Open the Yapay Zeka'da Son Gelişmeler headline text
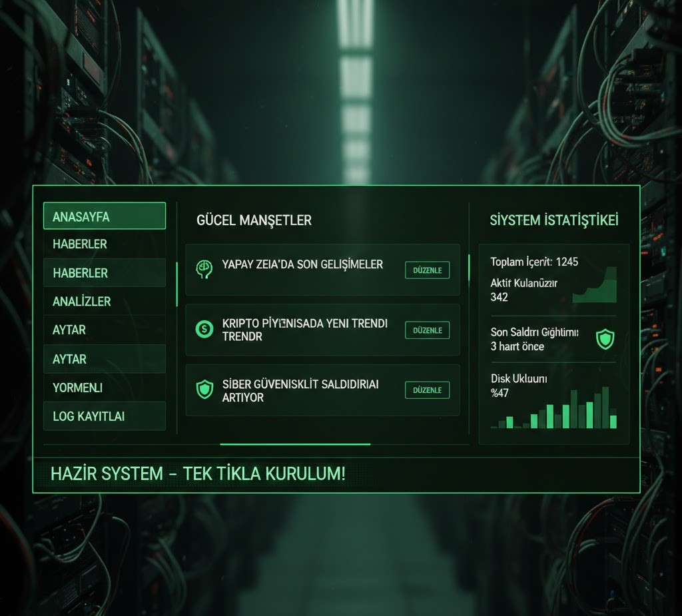Image resolution: width=682 pixels, height=616 pixels. pos(302,265)
